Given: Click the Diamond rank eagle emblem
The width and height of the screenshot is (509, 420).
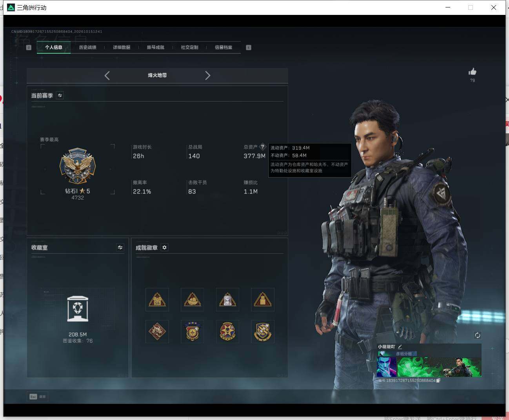Looking at the screenshot, I should click(x=78, y=166).
